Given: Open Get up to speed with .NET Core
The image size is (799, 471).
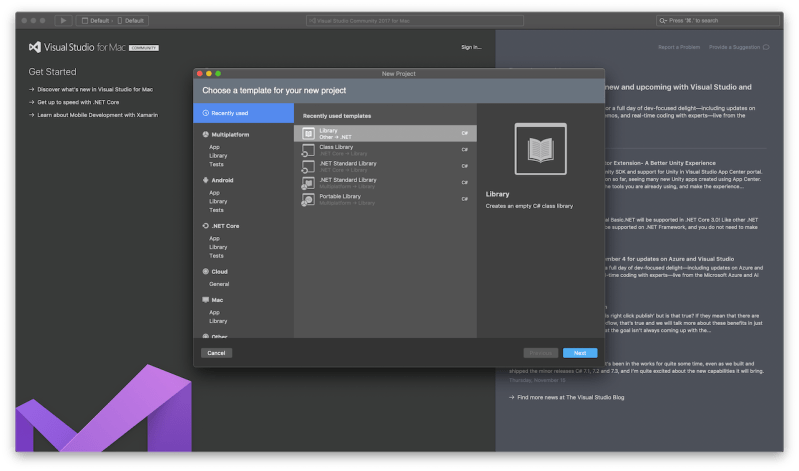Looking at the screenshot, I should 78,102.
